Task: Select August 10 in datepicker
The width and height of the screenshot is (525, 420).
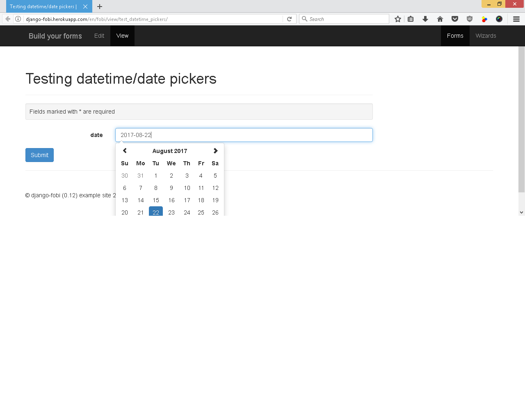Action: click(187, 188)
